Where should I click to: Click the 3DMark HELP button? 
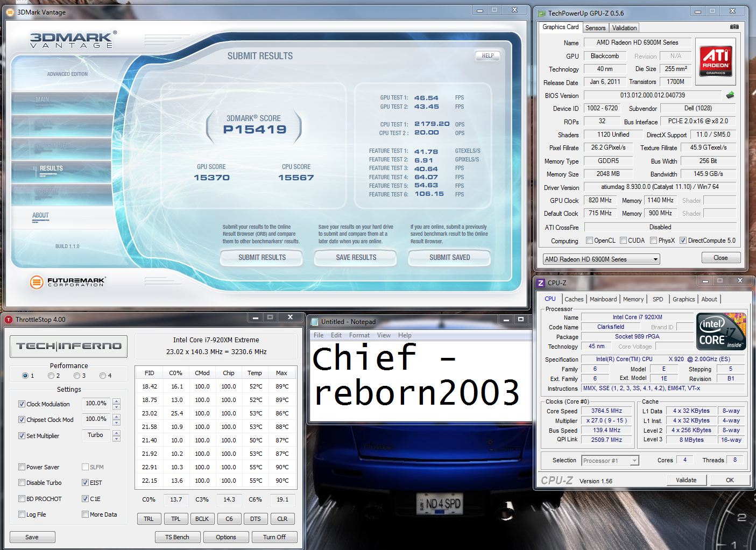point(487,55)
